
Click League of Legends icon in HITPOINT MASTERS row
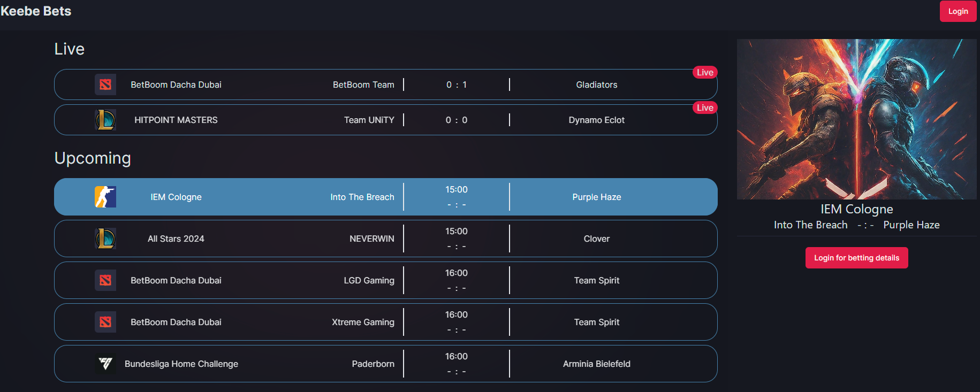point(105,120)
